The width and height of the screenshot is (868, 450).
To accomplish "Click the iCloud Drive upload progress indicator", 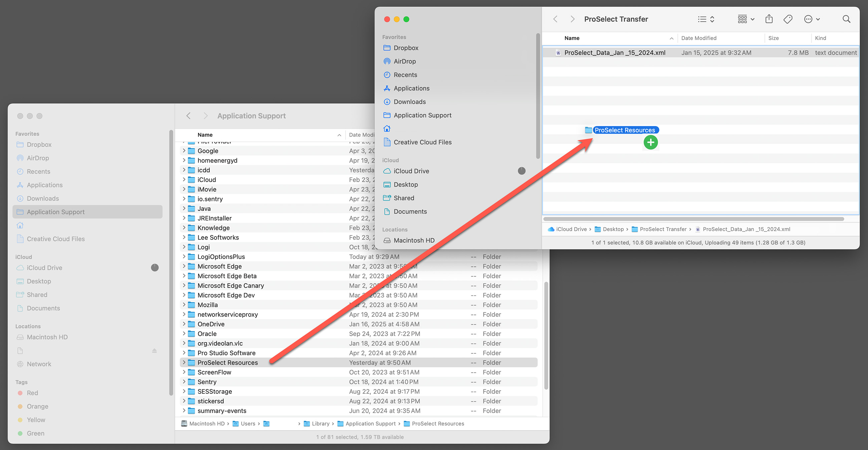I will click(x=521, y=171).
